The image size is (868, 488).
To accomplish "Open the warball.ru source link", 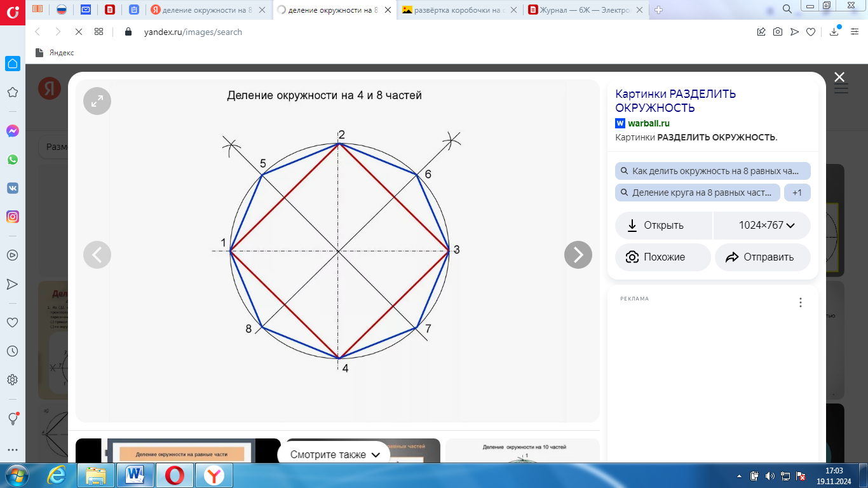I will [x=648, y=123].
